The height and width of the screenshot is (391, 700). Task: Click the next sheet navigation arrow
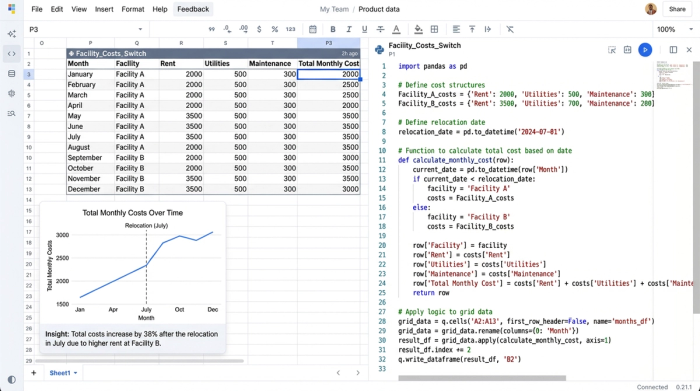(x=358, y=373)
